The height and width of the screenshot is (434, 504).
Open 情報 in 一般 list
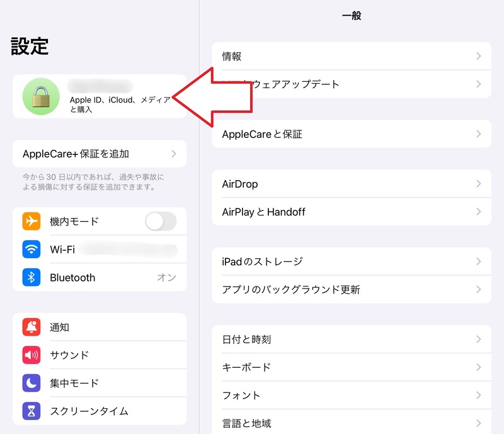[x=352, y=56]
